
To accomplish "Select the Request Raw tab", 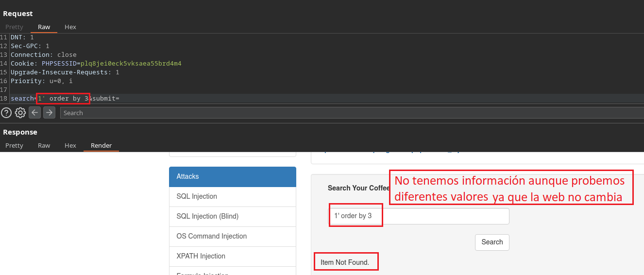I will (x=44, y=27).
